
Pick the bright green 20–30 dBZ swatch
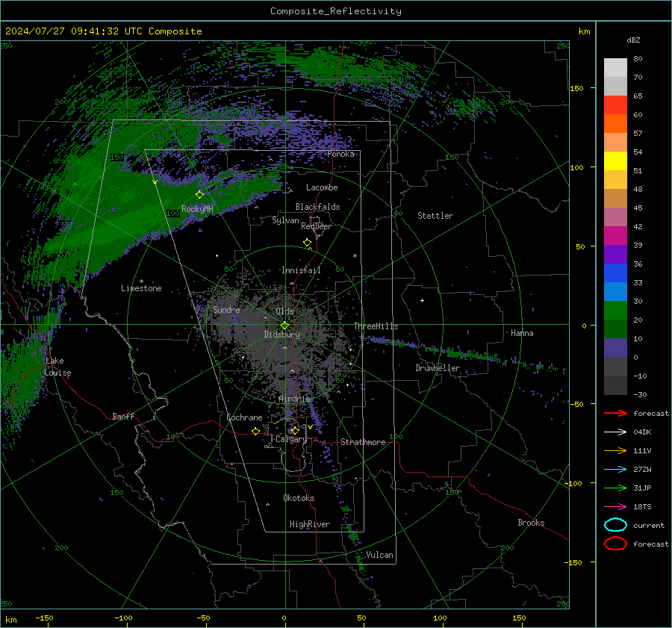[615, 311]
